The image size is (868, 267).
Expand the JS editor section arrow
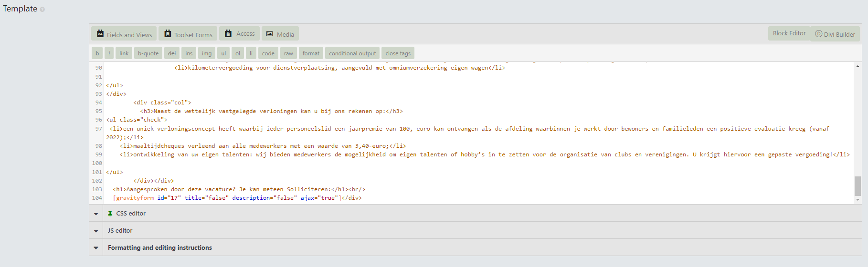96,231
